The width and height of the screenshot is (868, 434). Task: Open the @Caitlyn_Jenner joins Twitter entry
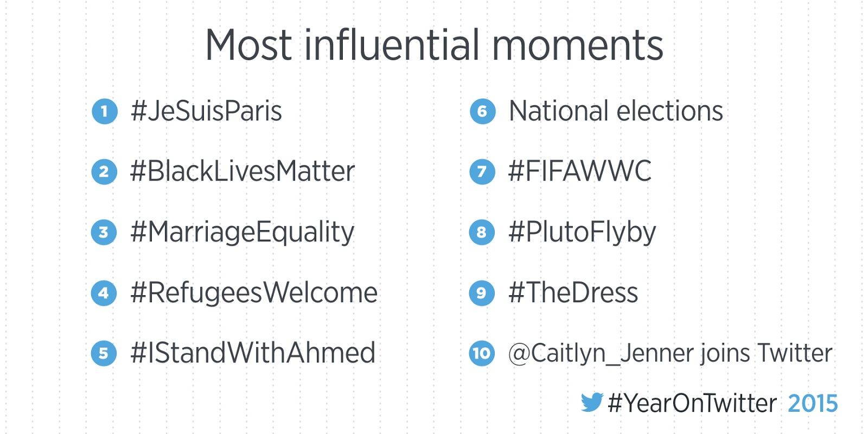[670, 353]
